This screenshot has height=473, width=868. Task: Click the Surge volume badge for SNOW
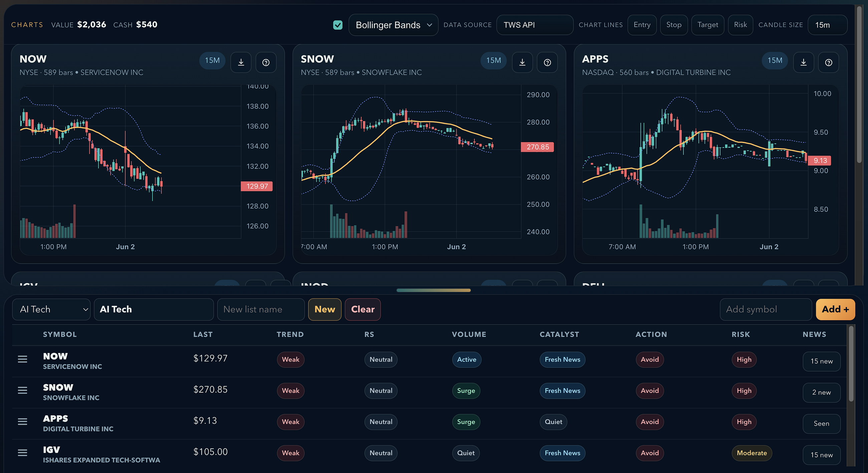[x=466, y=391]
